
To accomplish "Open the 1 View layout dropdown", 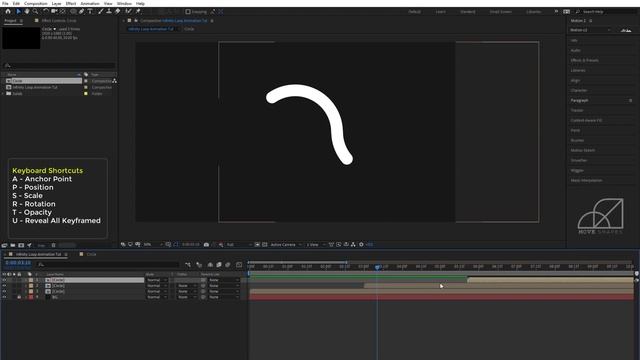I will (x=315, y=244).
